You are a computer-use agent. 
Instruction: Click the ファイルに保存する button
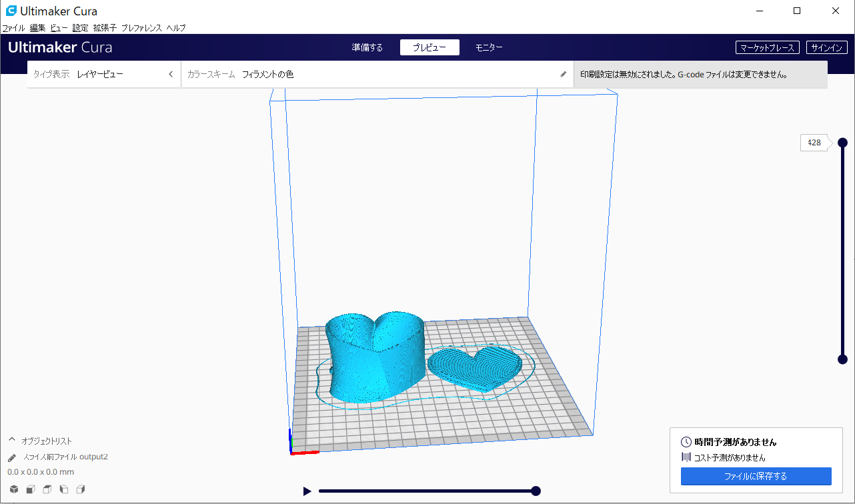756,476
